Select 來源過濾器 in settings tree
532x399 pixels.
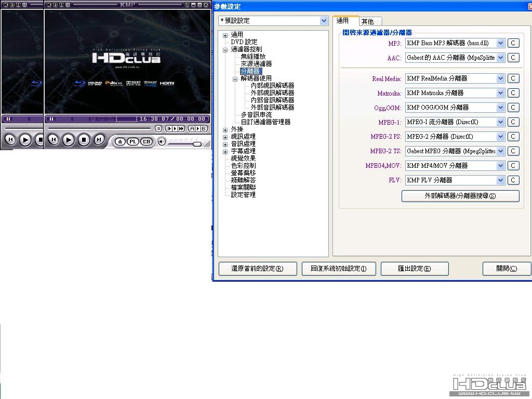tap(256, 64)
